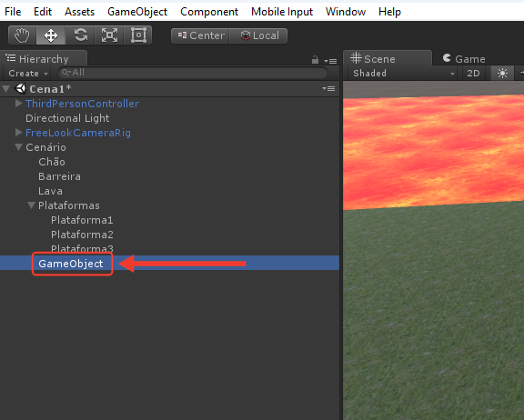Toggle handle rotation Local button
Viewport: 524px width, 420px height.
click(258, 35)
